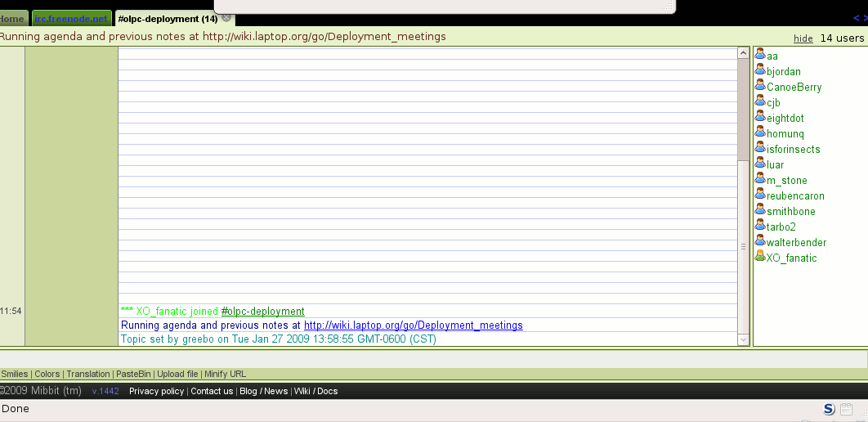
Task: Switch to the irc.freenode.net tab
Action: tap(70, 19)
